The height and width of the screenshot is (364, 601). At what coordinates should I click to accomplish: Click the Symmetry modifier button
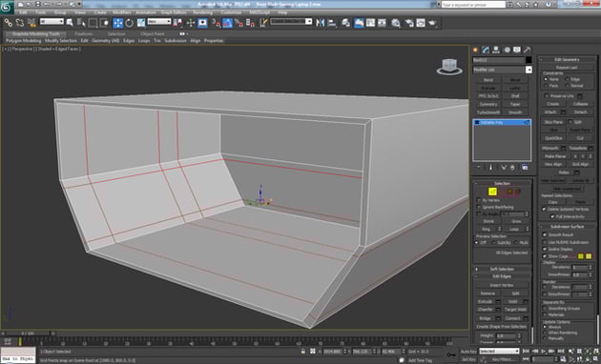488,104
